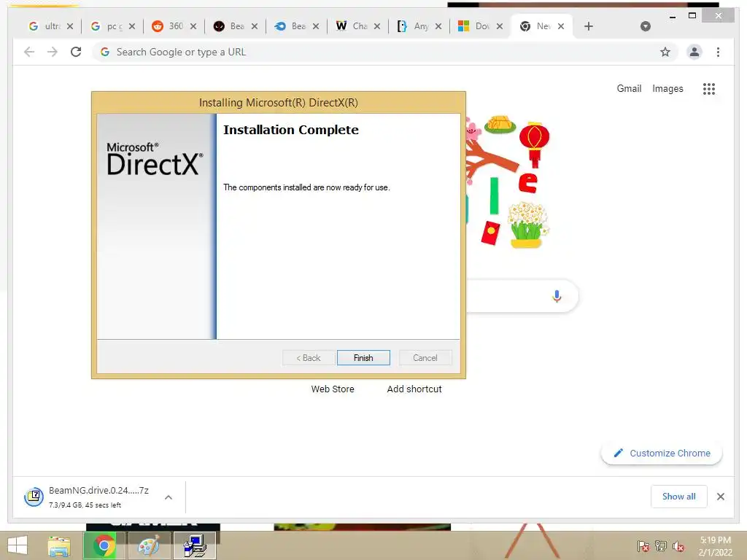Click the greyed Cancel button in DirectX dialog

425,357
